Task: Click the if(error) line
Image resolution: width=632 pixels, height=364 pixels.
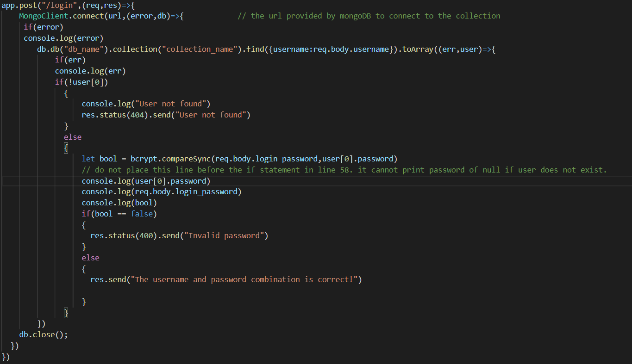Action: coord(44,27)
